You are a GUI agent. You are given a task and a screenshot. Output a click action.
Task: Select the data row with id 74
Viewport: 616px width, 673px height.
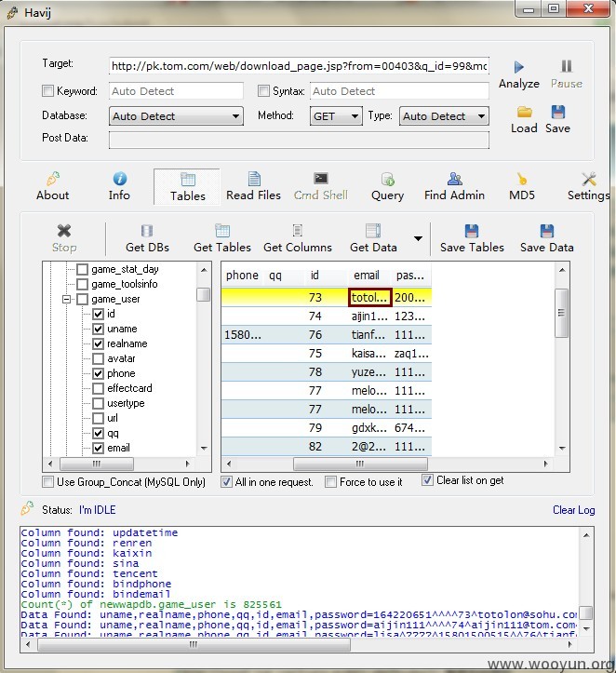pyautogui.click(x=326, y=316)
